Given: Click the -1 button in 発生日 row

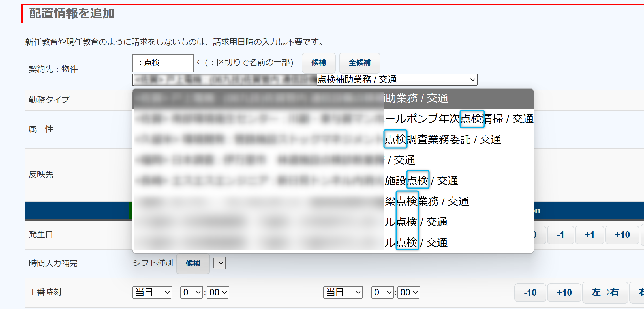Looking at the screenshot, I should pos(560,235).
